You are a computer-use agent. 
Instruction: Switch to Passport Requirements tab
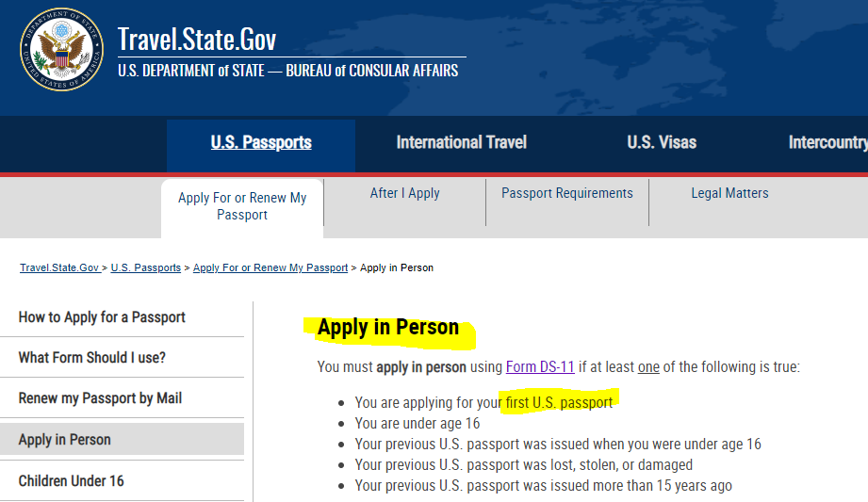tap(566, 193)
